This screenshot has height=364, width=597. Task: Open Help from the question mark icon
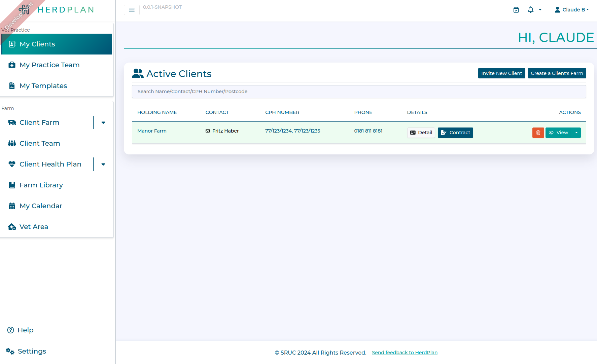pos(11,330)
